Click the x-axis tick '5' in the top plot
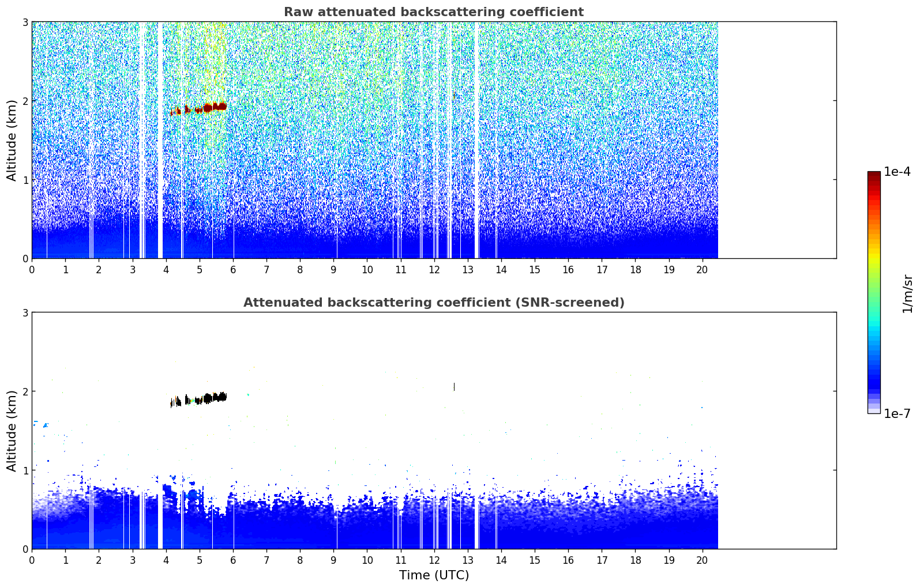 (x=200, y=270)
